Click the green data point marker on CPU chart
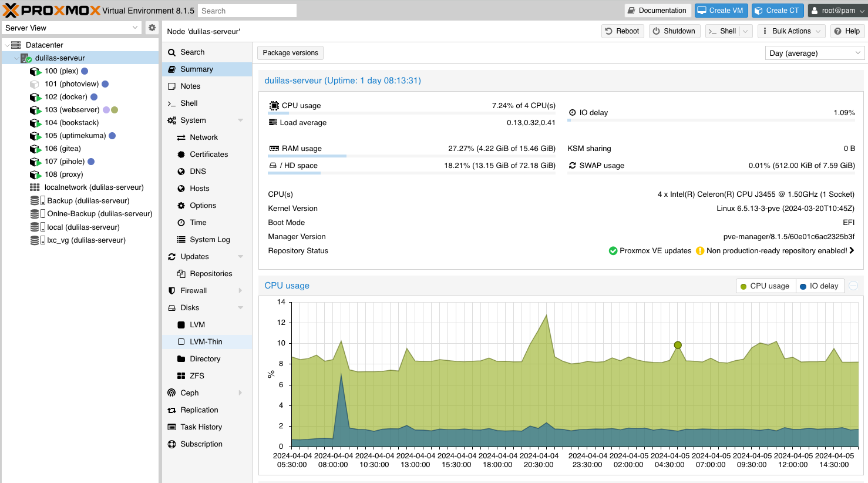The width and height of the screenshot is (868, 483). pyautogui.click(x=678, y=345)
